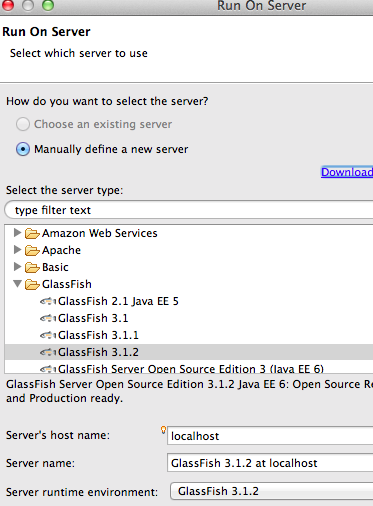Choose GlassFish 3.1.1 server type
The width and height of the screenshot is (373, 506).
coord(98,335)
